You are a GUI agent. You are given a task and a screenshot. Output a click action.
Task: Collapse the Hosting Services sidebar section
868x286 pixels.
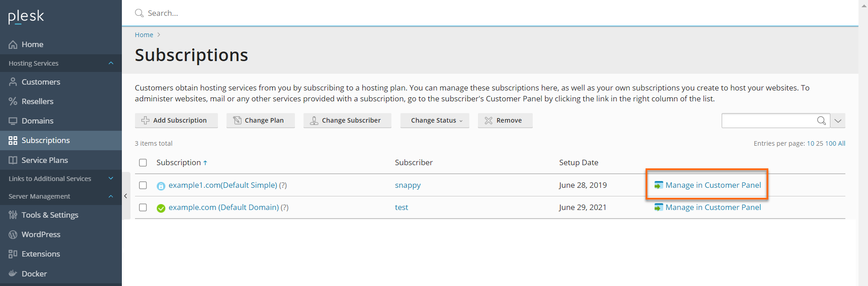(111, 63)
